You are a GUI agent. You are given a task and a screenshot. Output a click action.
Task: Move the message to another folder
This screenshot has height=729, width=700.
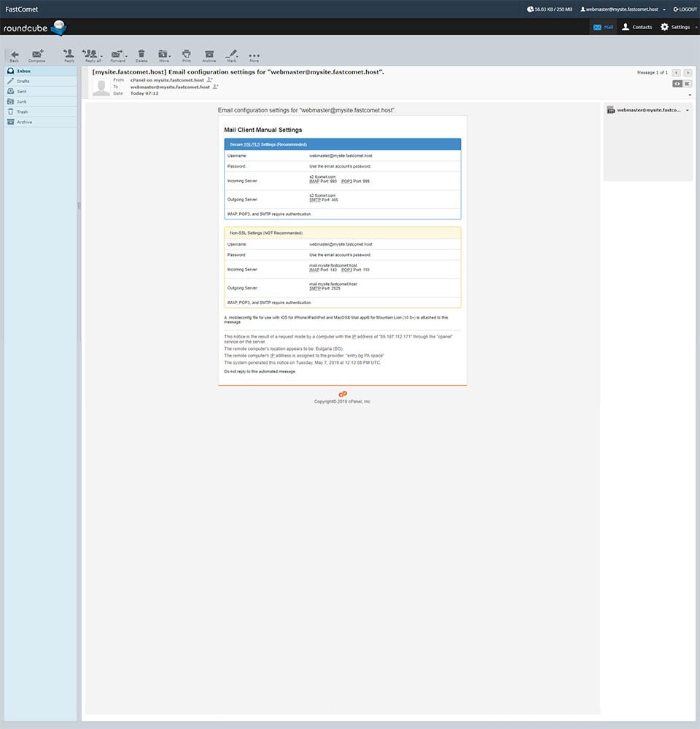pos(163,54)
